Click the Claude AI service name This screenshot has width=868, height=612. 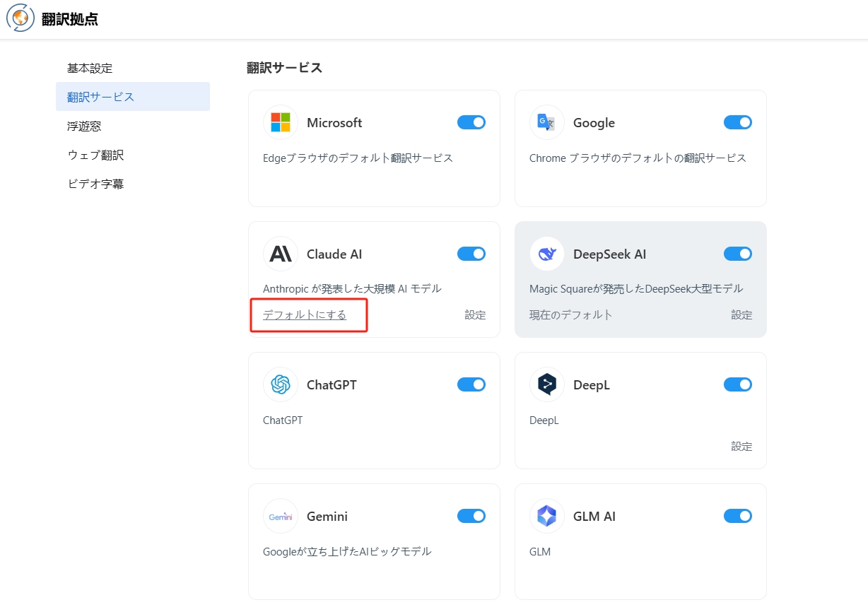click(x=334, y=254)
